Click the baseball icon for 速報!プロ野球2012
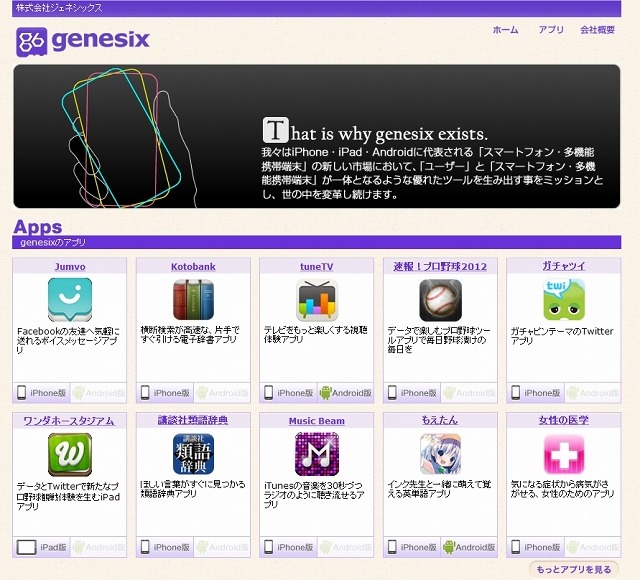The width and height of the screenshot is (640, 580). (440, 300)
